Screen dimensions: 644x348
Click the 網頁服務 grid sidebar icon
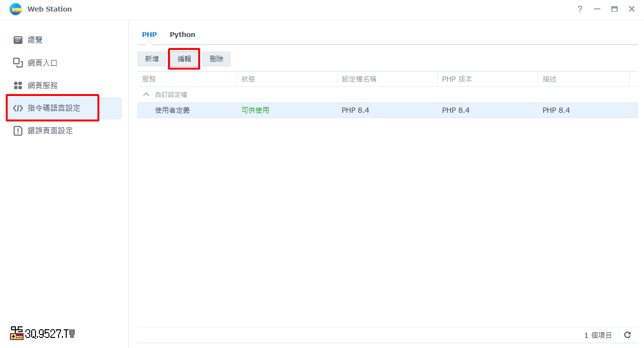(x=18, y=85)
